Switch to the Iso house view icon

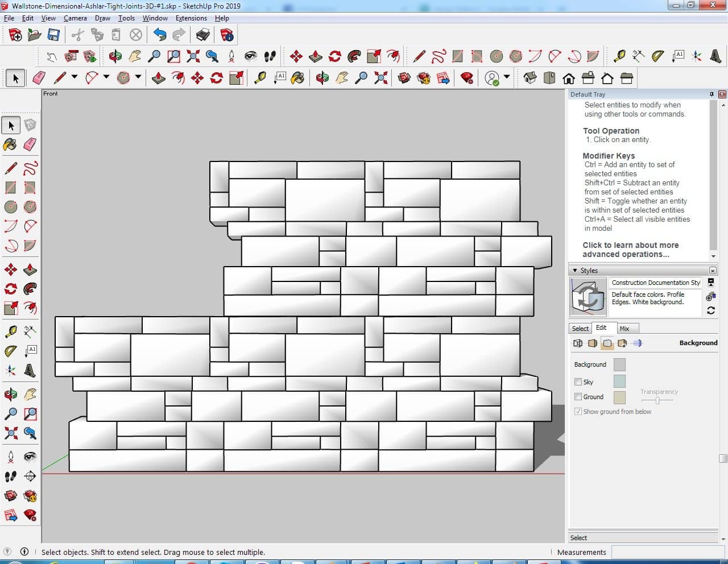click(x=530, y=78)
